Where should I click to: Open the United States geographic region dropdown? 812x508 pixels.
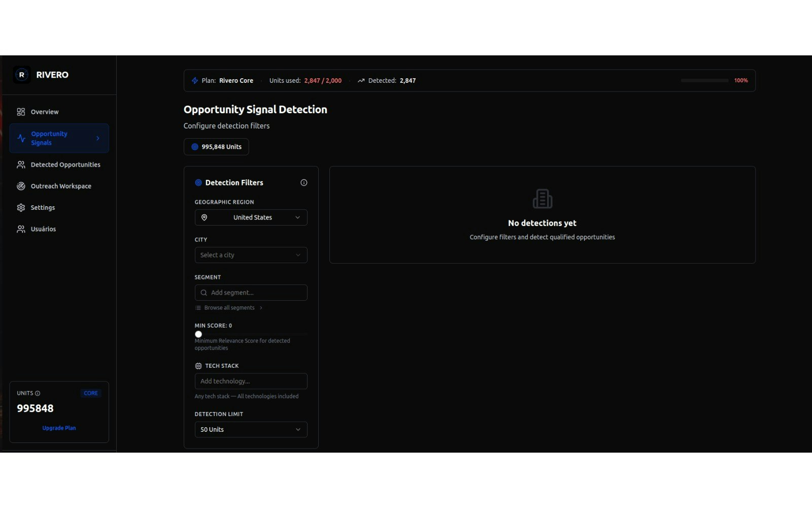click(251, 217)
